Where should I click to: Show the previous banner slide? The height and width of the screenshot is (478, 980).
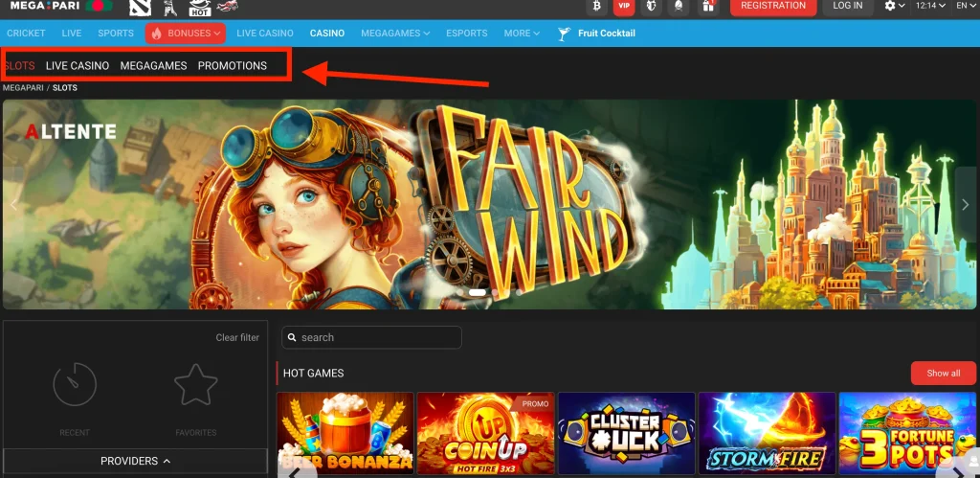click(x=13, y=205)
